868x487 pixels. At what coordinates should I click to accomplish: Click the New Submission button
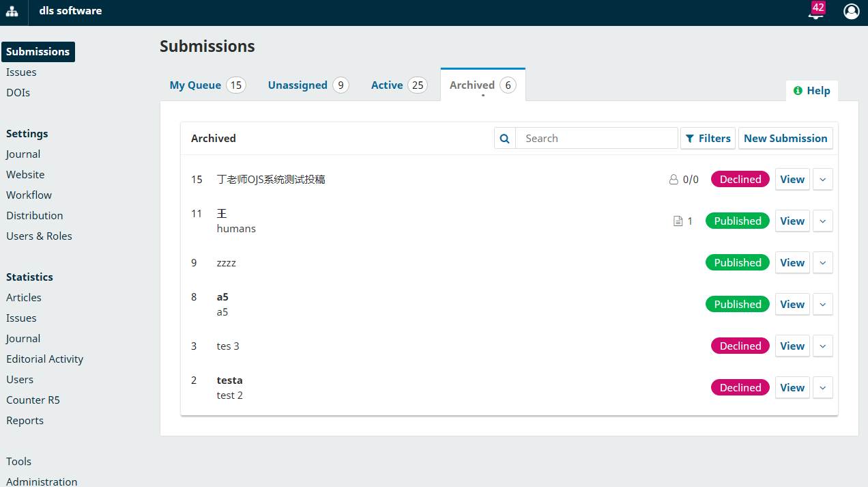coord(785,139)
